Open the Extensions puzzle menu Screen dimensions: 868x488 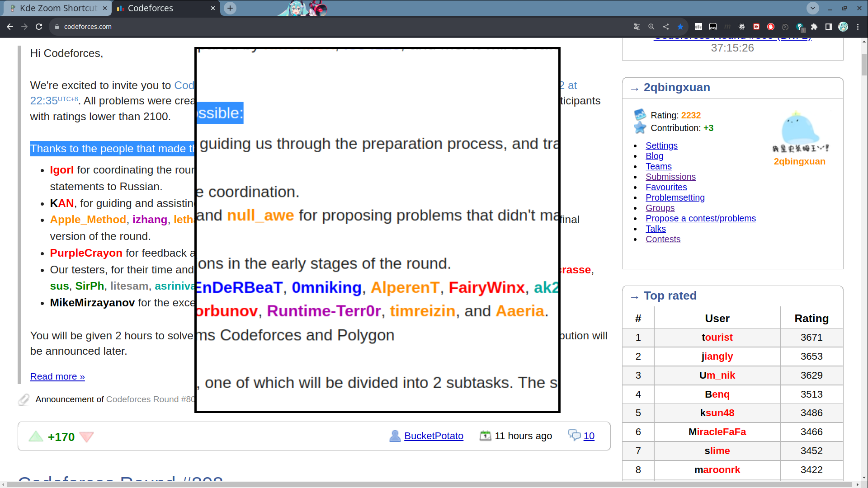[x=814, y=27]
